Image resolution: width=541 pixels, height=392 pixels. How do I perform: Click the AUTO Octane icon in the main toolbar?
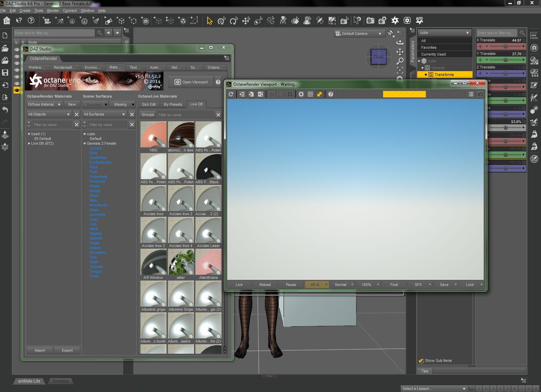(x=420, y=21)
